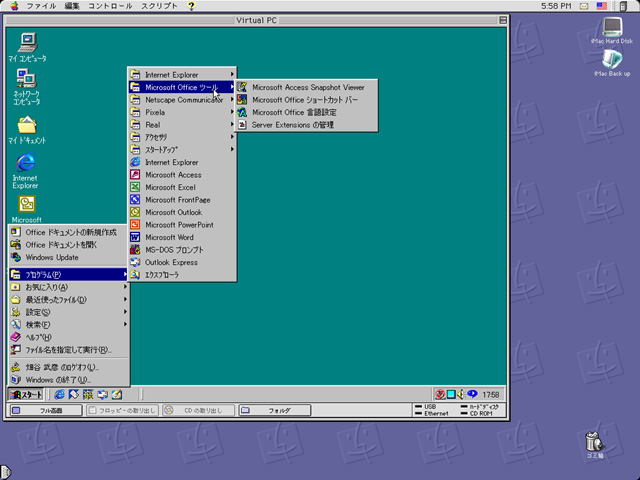This screenshot has width=640, height=480.
Task: Launch Outlook Express from the Programs menu
Action: click(x=182, y=262)
